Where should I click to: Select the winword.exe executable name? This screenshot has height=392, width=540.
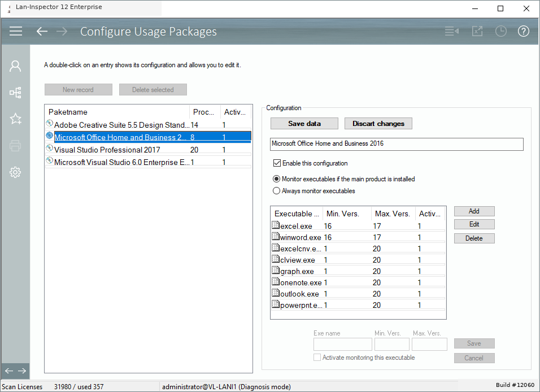301,237
